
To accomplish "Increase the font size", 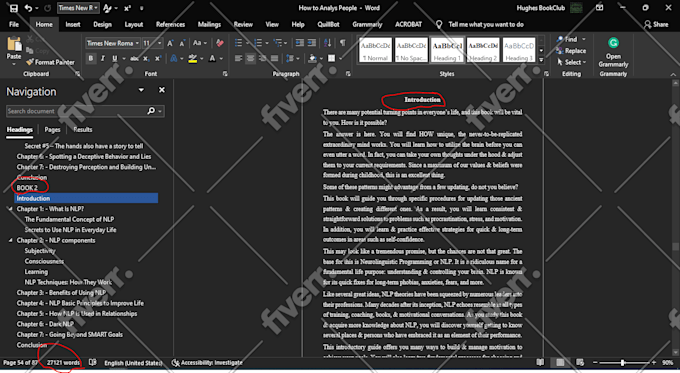I will click(x=170, y=43).
